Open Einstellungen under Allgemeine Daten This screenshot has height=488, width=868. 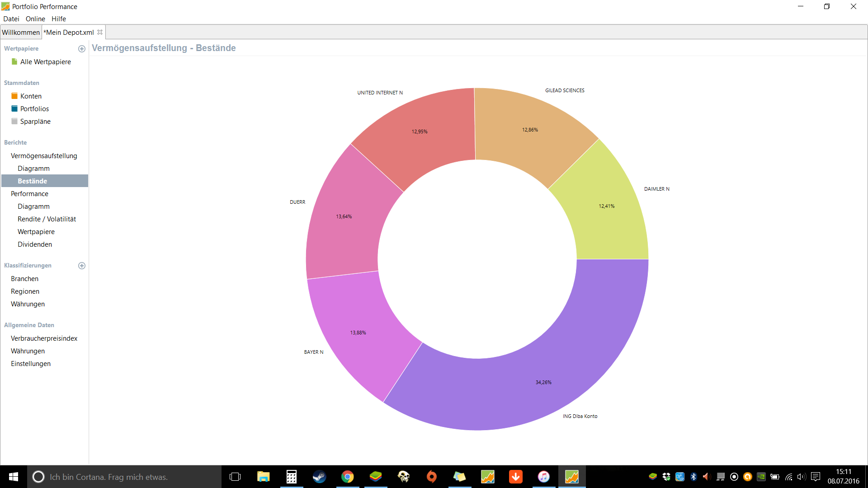pos(31,364)
